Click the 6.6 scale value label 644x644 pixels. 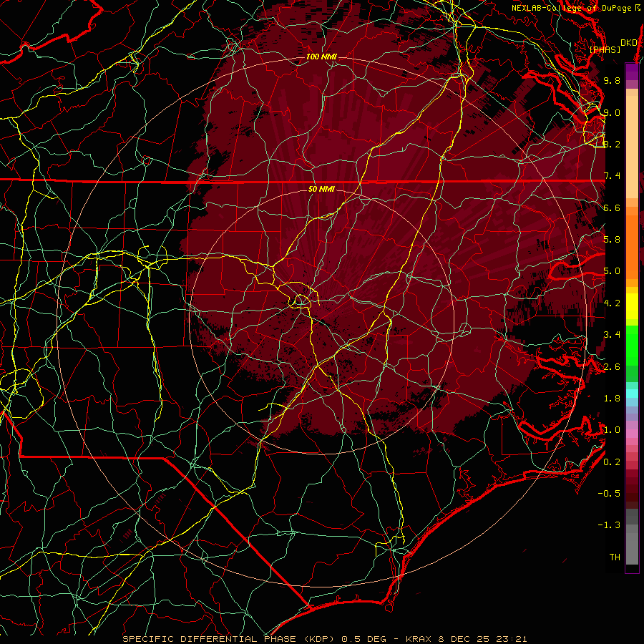(x=612, y=208)
